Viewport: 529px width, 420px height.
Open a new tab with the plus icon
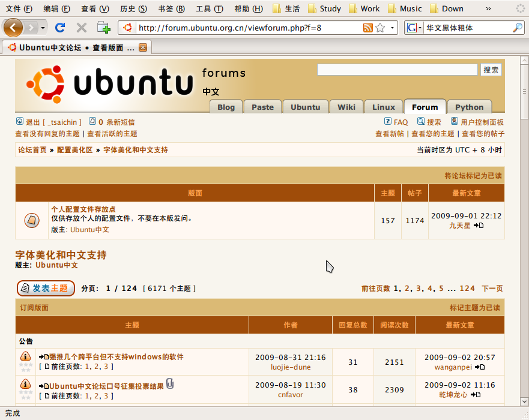point(103,28)
